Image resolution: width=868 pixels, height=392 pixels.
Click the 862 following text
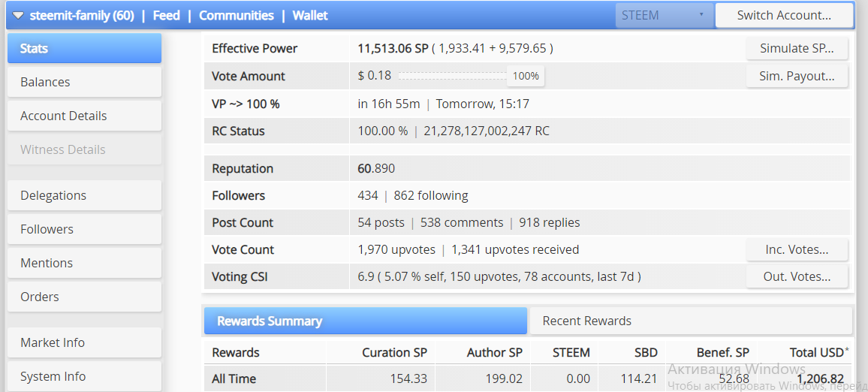[431, 195]
